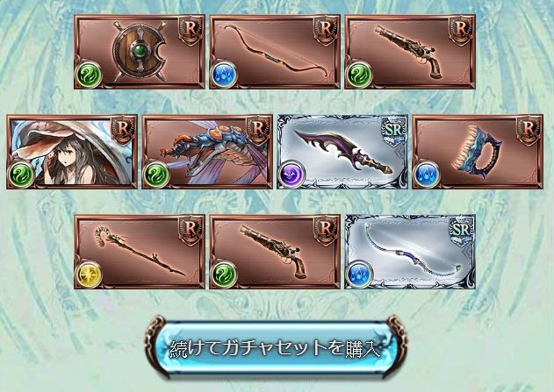
Task: Click the water element icon on SR bow
Action: coord(359,274)
